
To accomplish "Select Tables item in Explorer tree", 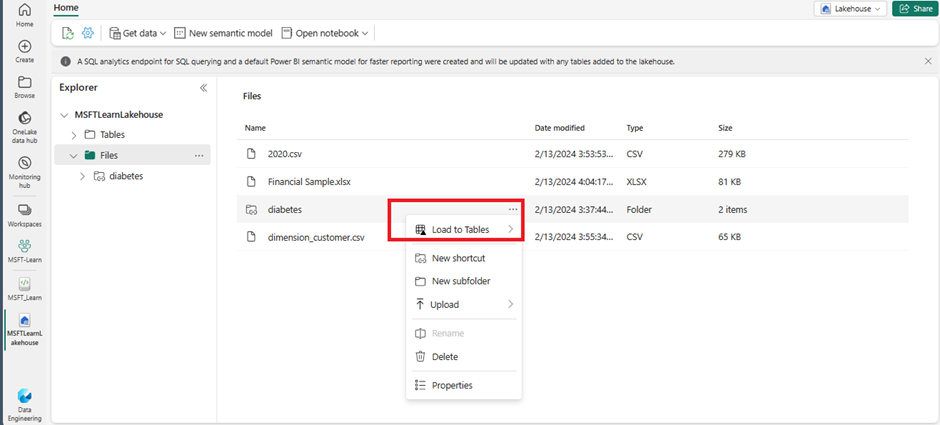I will [112, 135].
